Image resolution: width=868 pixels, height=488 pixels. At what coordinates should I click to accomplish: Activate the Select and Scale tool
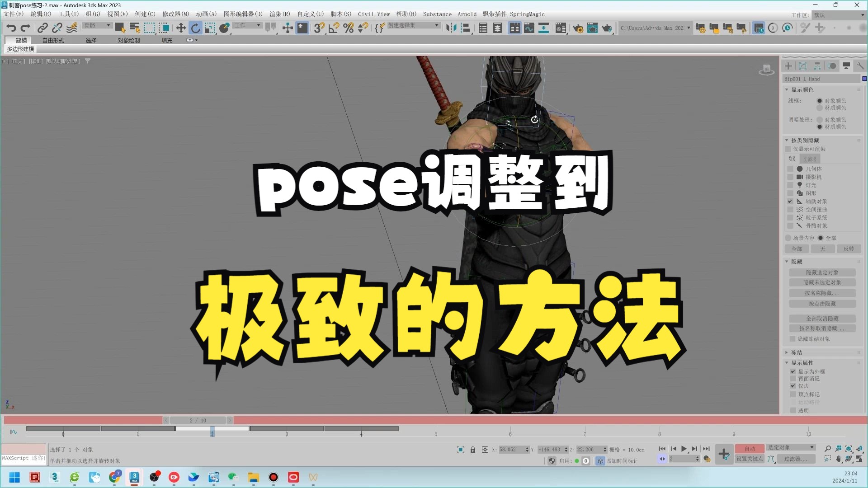tap(210, 28)
